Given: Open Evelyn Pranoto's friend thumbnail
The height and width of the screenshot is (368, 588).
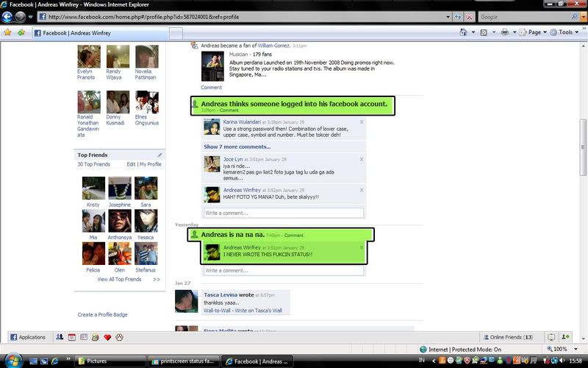Looking at the screenshot, I should [x=89, y=57].
